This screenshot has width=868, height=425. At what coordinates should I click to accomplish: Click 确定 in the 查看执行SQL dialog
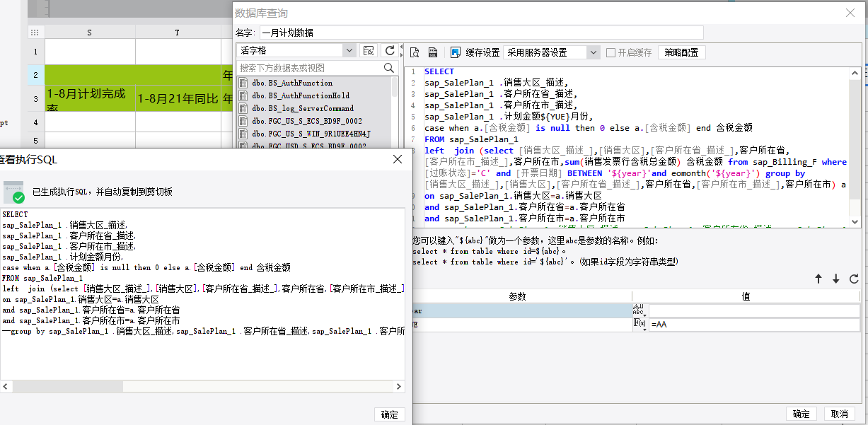coord(389,414)
